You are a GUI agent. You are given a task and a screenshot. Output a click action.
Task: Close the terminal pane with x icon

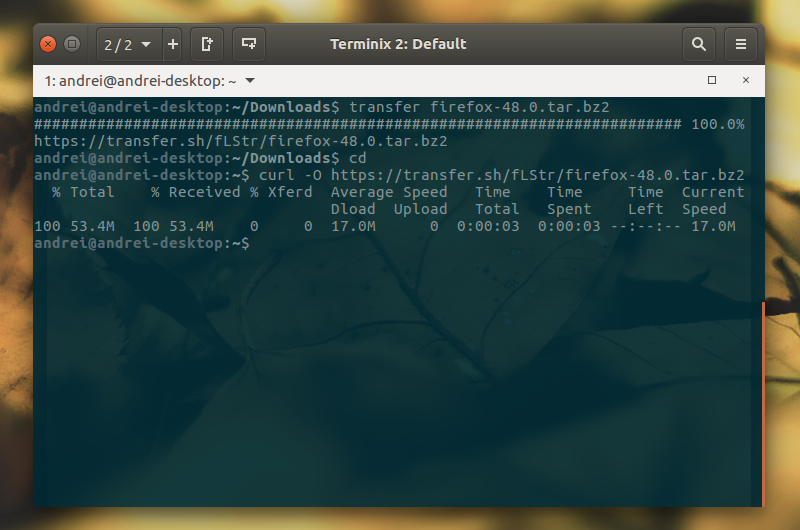click(x=746, y=80)
